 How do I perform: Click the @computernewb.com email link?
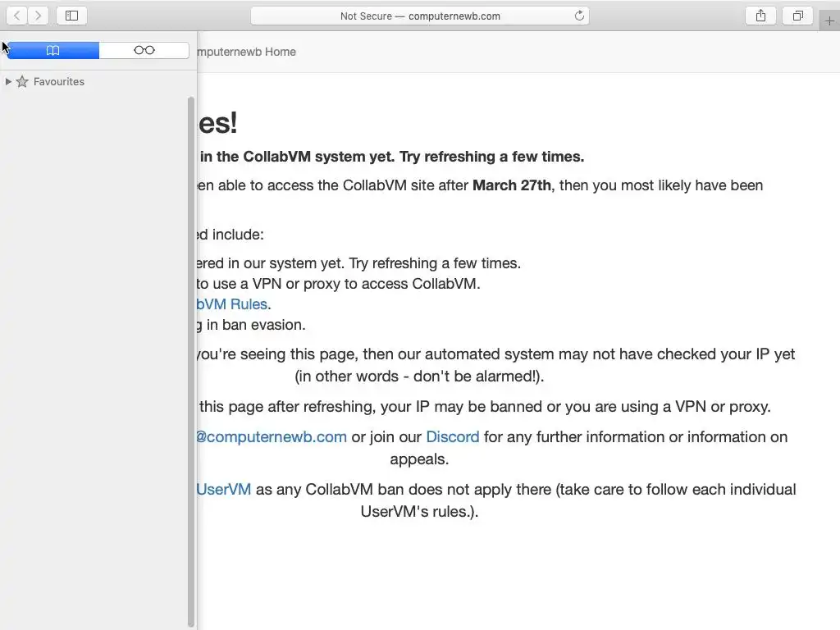point(272,437)
